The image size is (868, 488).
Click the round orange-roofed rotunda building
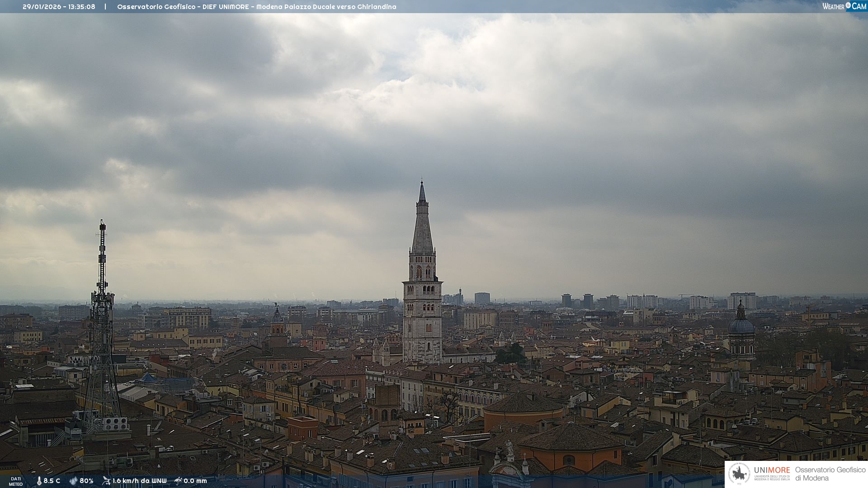click(523, 409)
